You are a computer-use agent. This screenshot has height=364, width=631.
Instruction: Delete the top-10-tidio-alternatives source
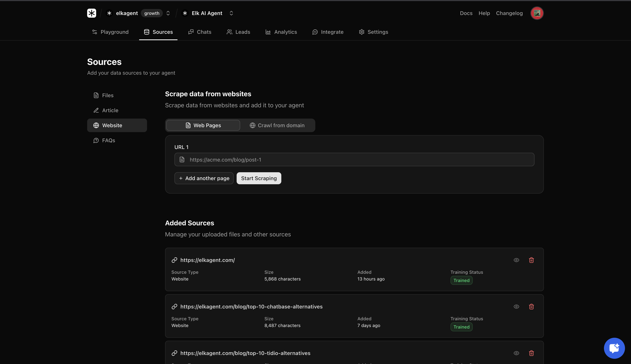point(531,353)
